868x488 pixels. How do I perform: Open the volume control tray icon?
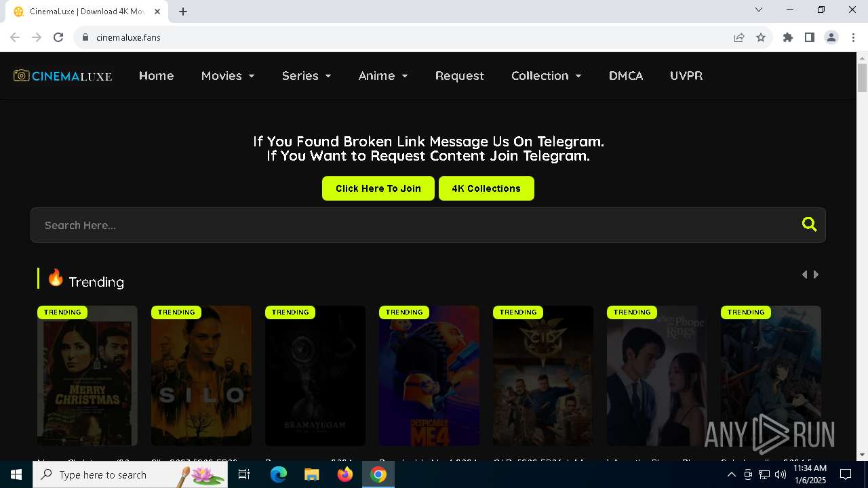coord(781,474)
